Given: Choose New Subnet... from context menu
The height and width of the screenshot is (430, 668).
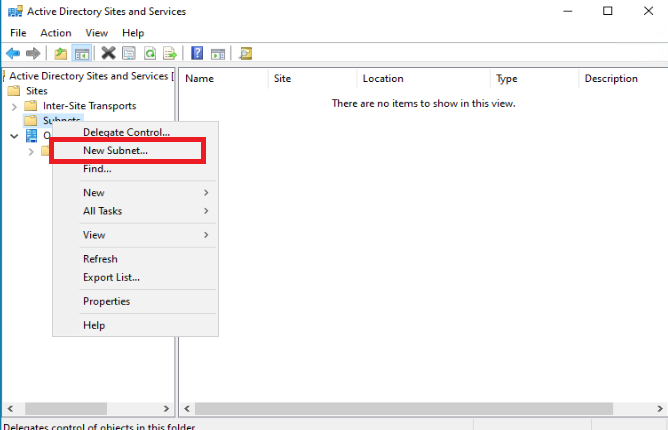Looking at the screenshot, I should pos(115,150).
